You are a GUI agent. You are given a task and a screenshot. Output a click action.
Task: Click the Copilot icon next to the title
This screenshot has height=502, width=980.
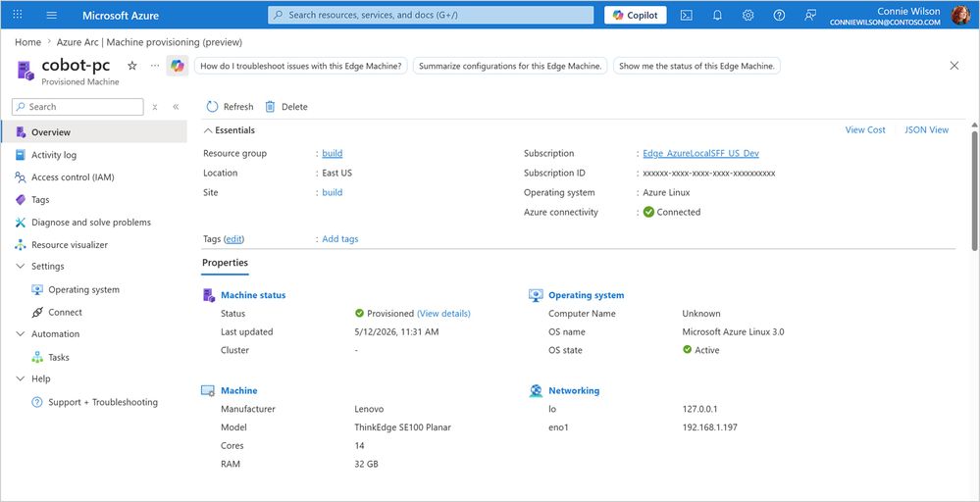tap(178, 66)
